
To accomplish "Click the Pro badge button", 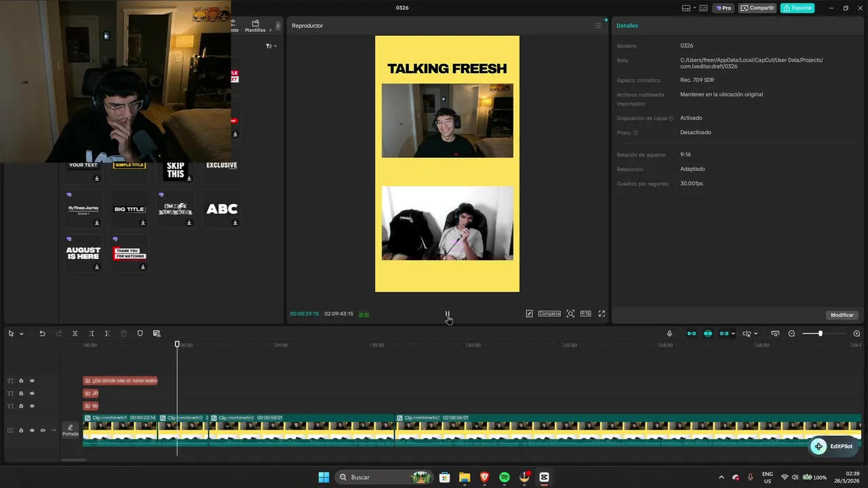I will pyautogui.click(x=723, y=8).
